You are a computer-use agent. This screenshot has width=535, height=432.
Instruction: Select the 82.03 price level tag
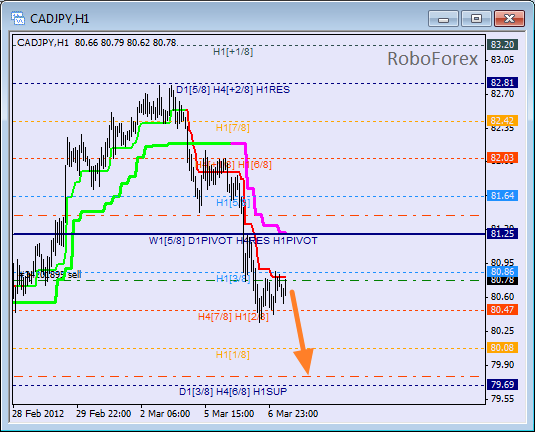tap(502, 158)
